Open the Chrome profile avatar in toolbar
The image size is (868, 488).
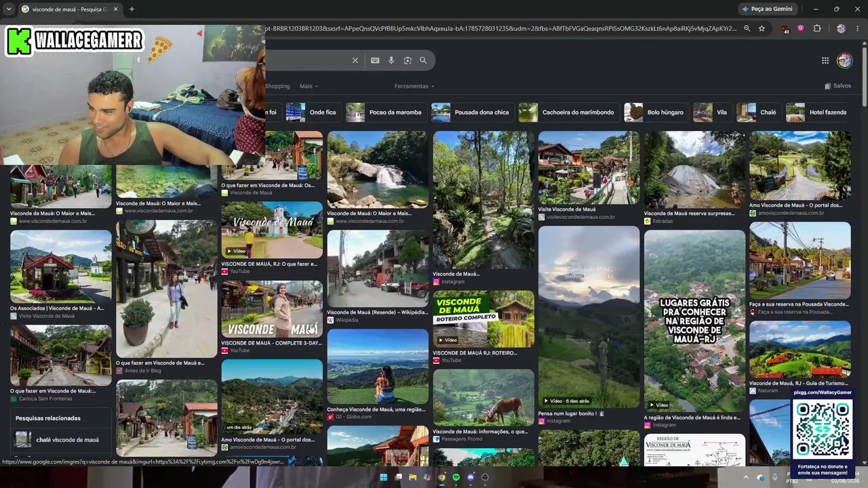click(x=841, y=28)
